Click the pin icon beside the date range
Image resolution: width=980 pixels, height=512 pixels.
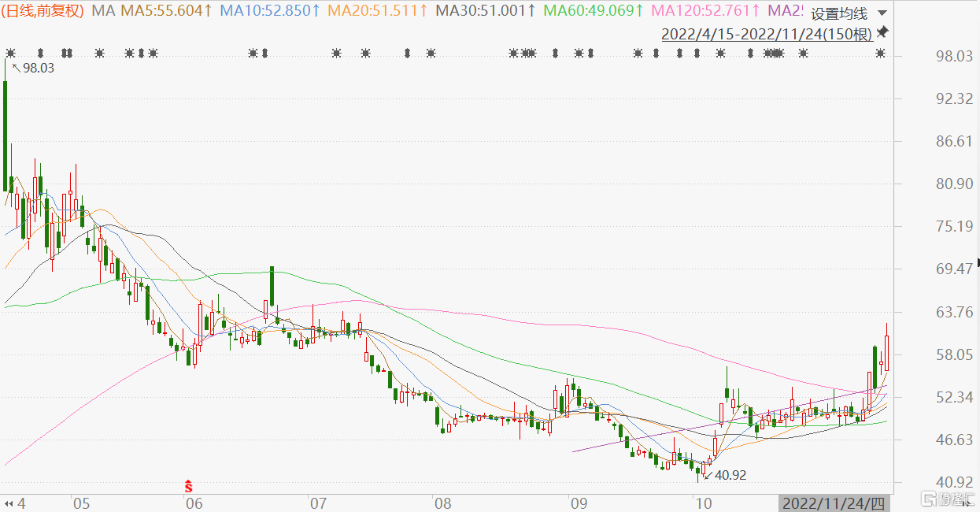coord(882,32)
